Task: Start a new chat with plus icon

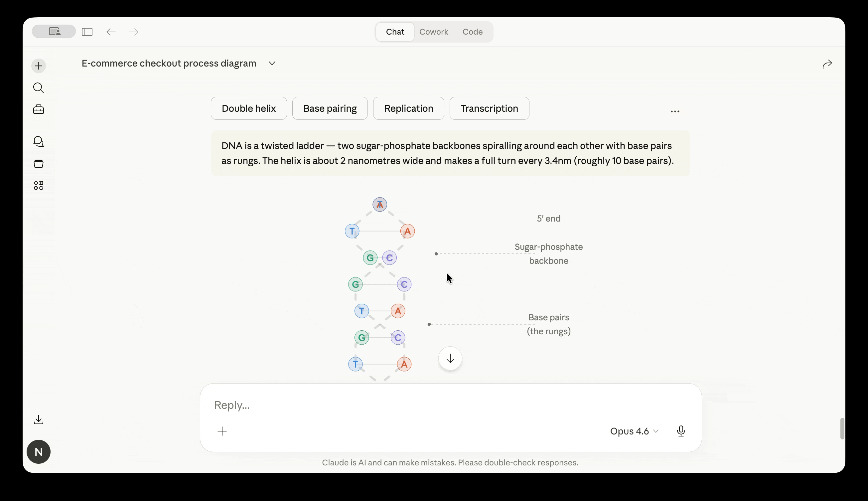Action: 39,66
